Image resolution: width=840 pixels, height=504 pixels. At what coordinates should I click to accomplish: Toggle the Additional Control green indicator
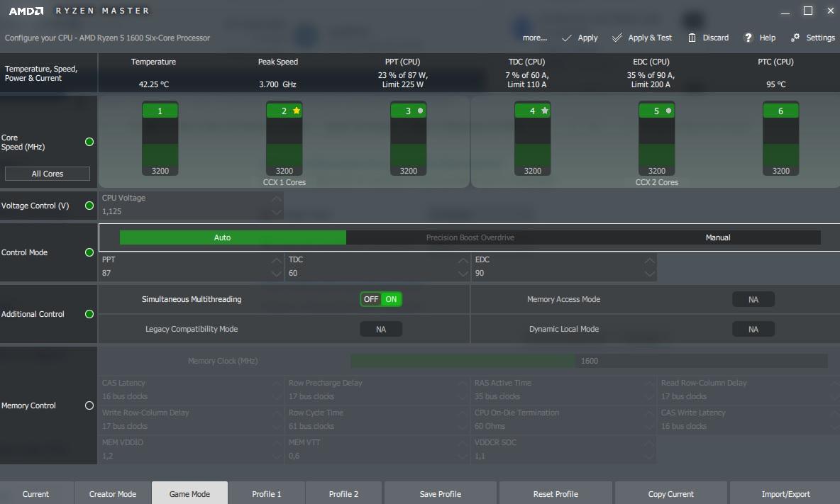point(89,314)
